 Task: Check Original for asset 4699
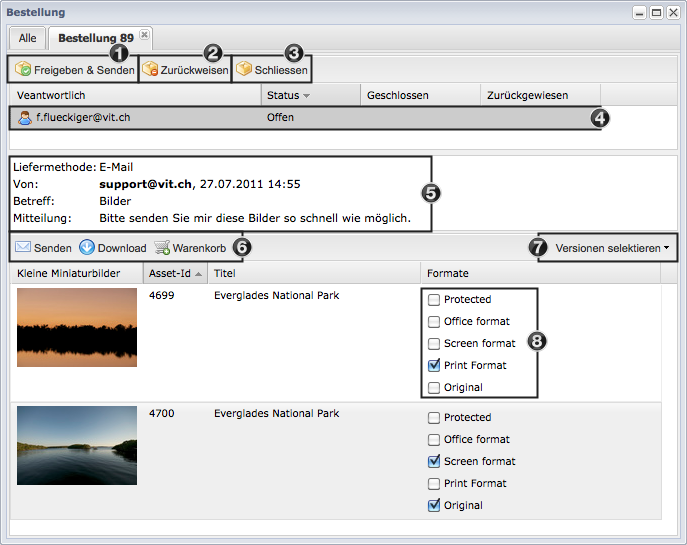(x=434, y=388)
